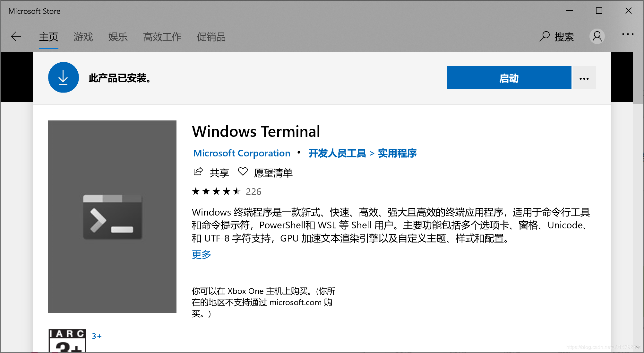Open the 开发人员工具 category link
Viewport: 644px width, 353px height.
(x=337, y=153)
